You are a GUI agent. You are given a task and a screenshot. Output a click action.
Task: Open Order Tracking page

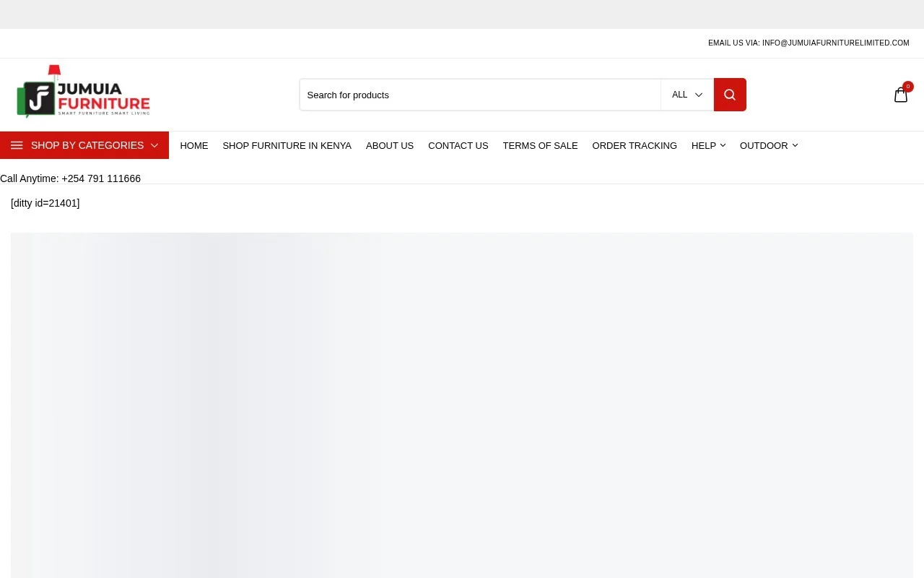(x=635, y=145)
